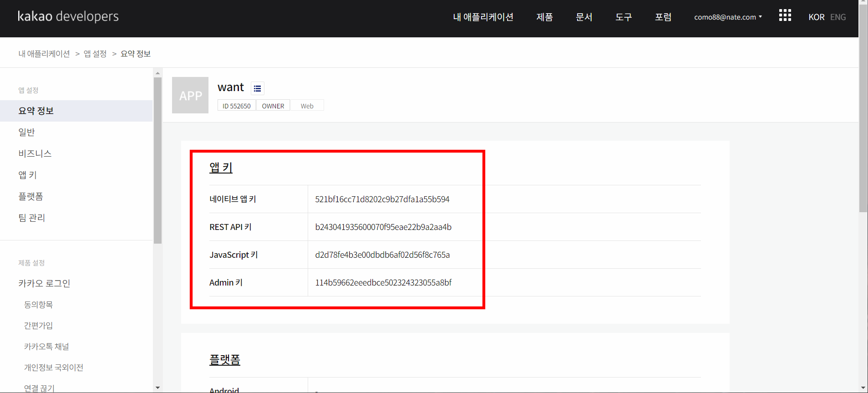Image resolution: width=868 pixels, height=393 pixels.
Task: Click the page scrollbar thumb
Action: [x=863, y=109]
